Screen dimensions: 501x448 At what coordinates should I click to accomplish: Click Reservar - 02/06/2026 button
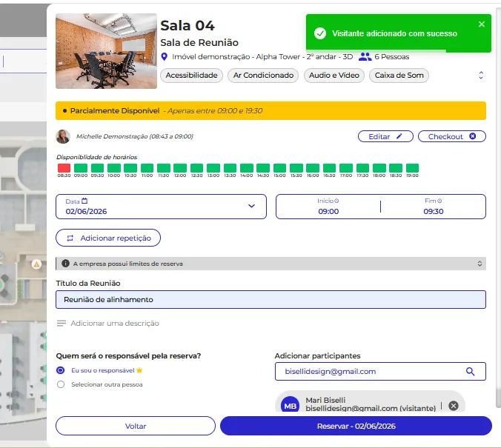pos(356,426)
